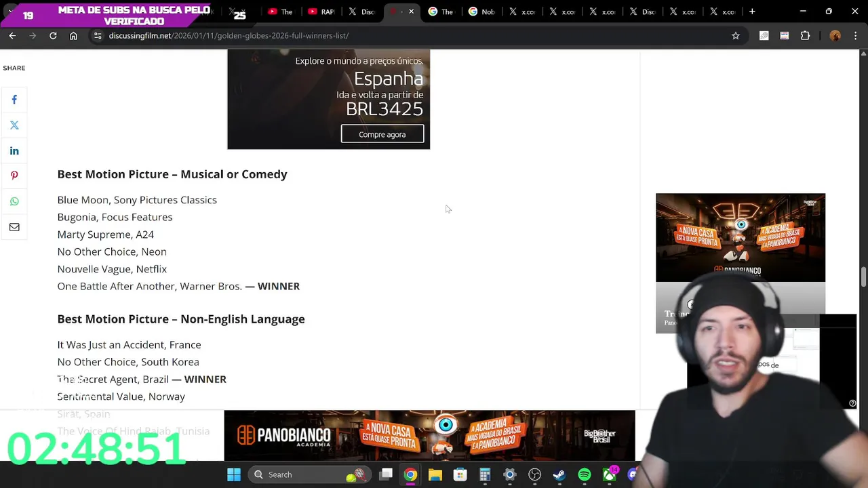Viewport: 868px width, 488px height.
Task: Pin the article on Pinterest
Action: tap(14, 176)
